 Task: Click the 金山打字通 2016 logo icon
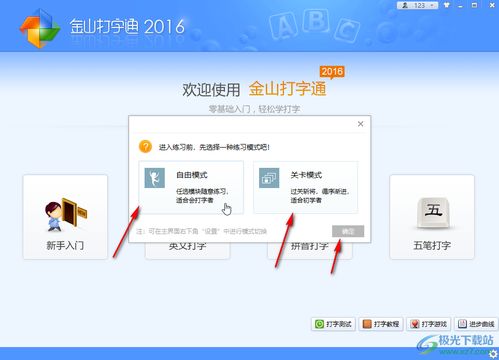(x=40, y=28)
